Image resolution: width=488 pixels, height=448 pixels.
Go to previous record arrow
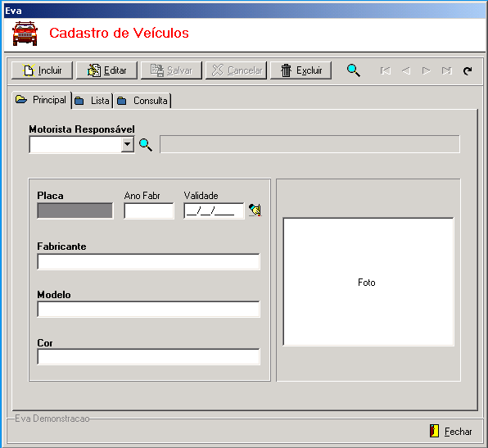(x=406, y=70)
